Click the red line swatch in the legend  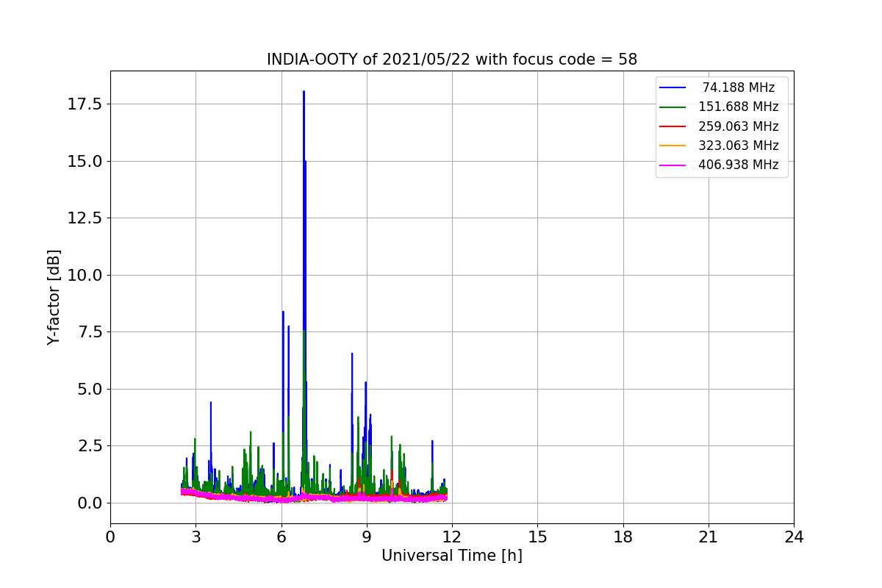point(673,126)
